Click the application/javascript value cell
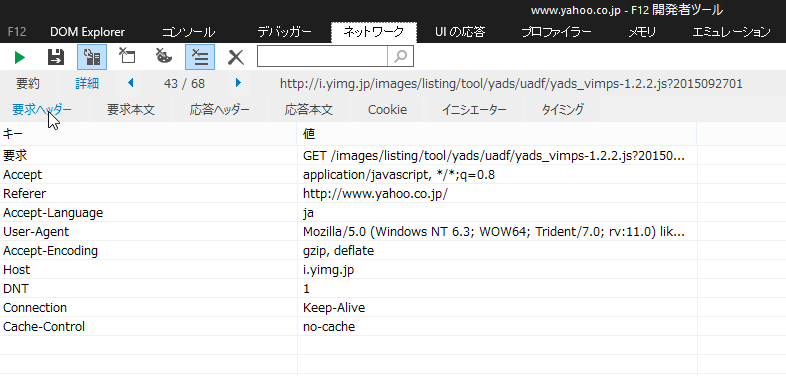Image resolution: width=786 pixels, height=376 pixels. (x=497, y=174)
